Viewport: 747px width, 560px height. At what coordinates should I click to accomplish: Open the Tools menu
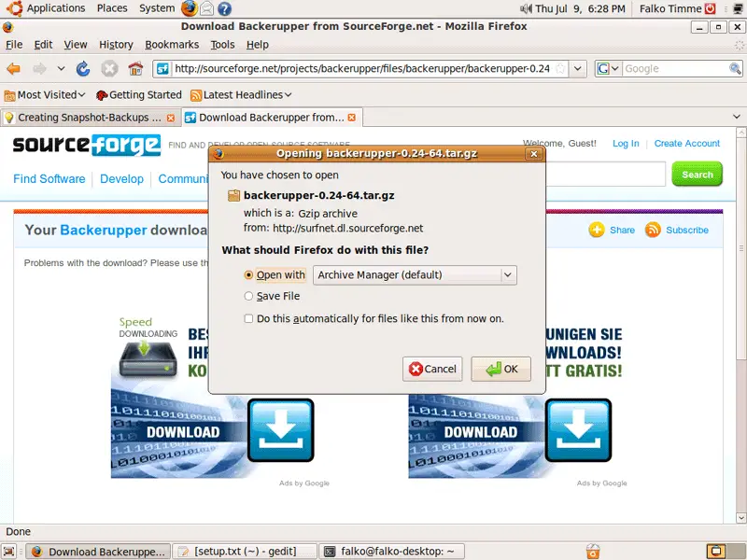(x=222, y=45)
